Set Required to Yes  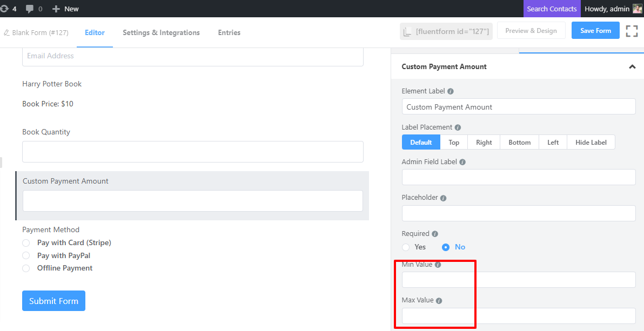406,247
